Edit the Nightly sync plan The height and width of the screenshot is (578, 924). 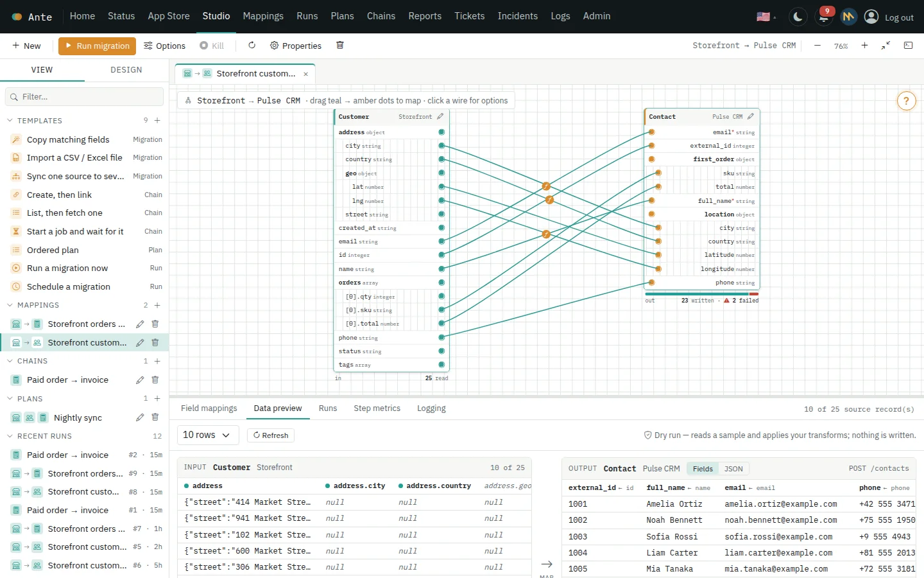140,417
